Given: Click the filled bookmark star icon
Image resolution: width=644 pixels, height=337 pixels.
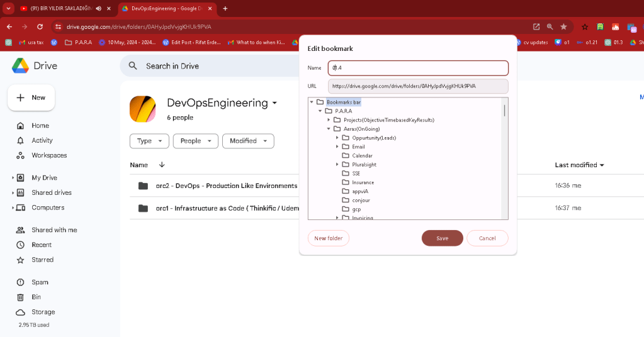Looking at the screenshot, I should (x=563, y=26).
